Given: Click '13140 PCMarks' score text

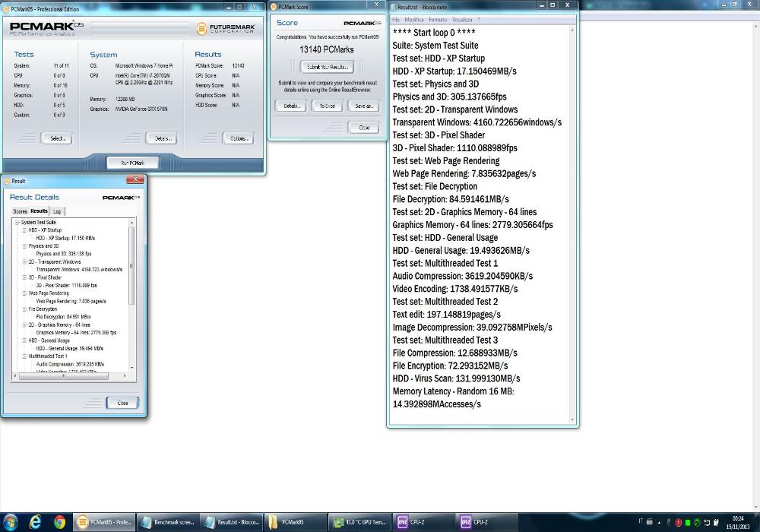Looking at the screenshot, I should pos(327,49).
